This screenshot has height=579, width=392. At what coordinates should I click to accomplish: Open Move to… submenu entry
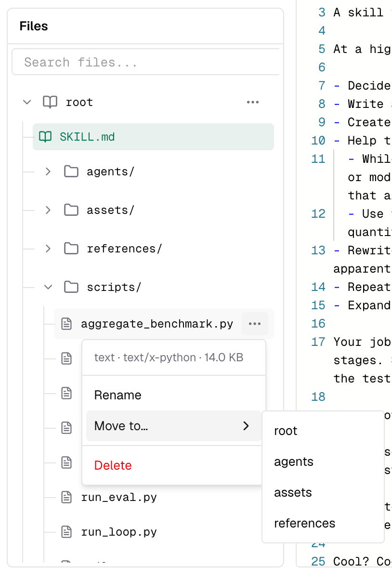pos(174,426)
